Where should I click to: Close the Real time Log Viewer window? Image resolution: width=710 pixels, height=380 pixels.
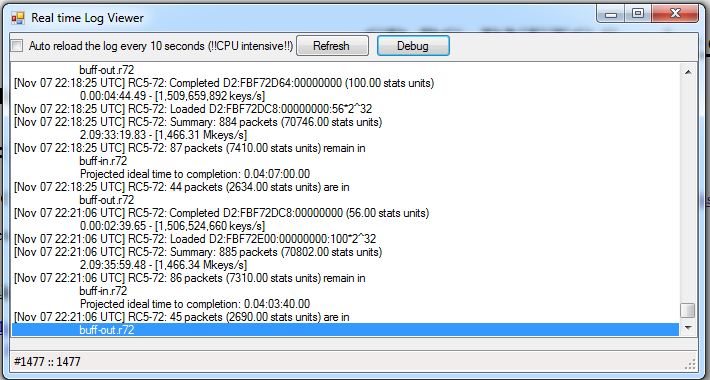(x=675, y=14)
